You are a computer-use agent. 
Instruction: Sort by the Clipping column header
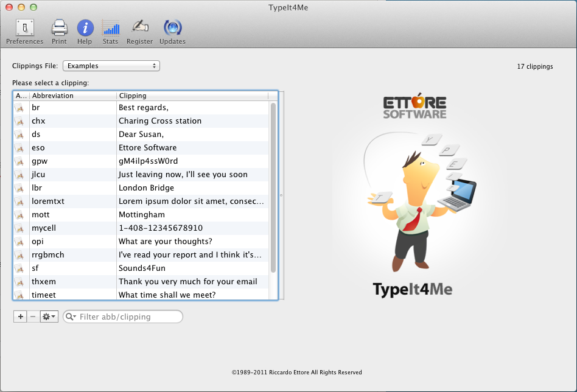coord(192,96)
